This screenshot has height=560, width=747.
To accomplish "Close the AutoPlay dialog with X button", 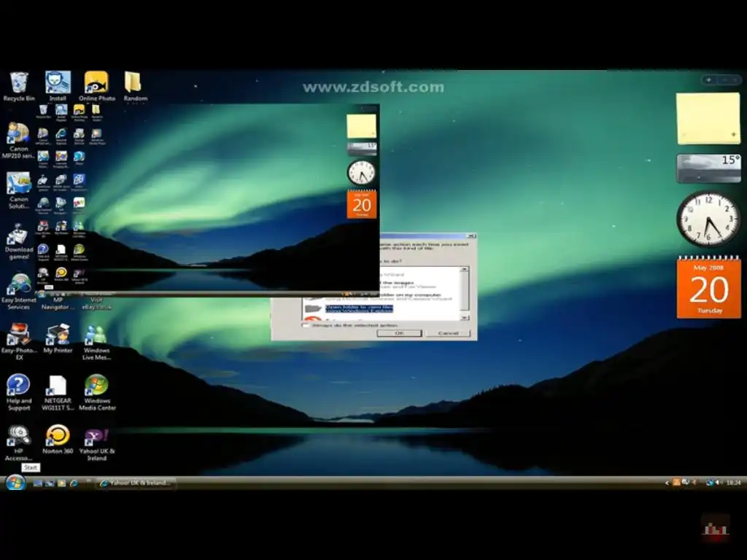I will [x=471, y=236].
